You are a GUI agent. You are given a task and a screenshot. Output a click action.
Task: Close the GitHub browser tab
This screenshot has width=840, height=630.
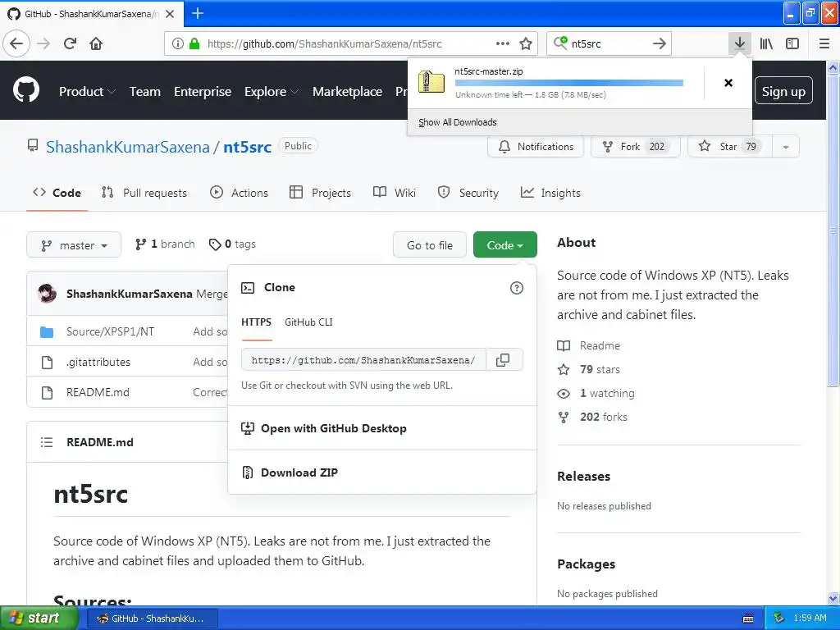coord(170,14)
